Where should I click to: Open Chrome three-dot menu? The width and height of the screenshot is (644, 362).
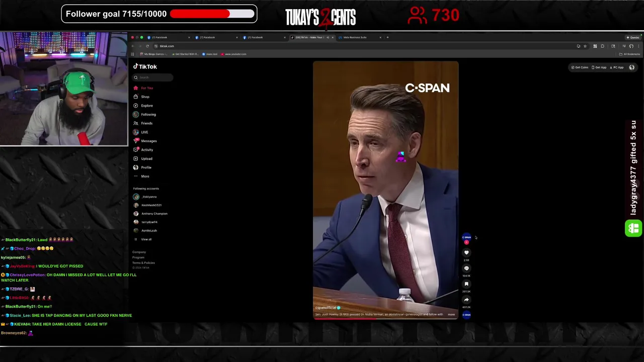pos(638,46)
